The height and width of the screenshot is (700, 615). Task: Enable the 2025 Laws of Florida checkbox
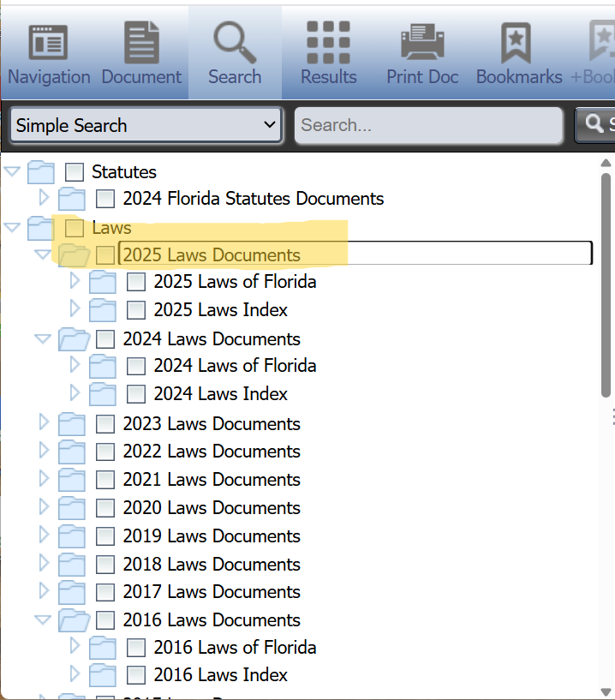135,282
